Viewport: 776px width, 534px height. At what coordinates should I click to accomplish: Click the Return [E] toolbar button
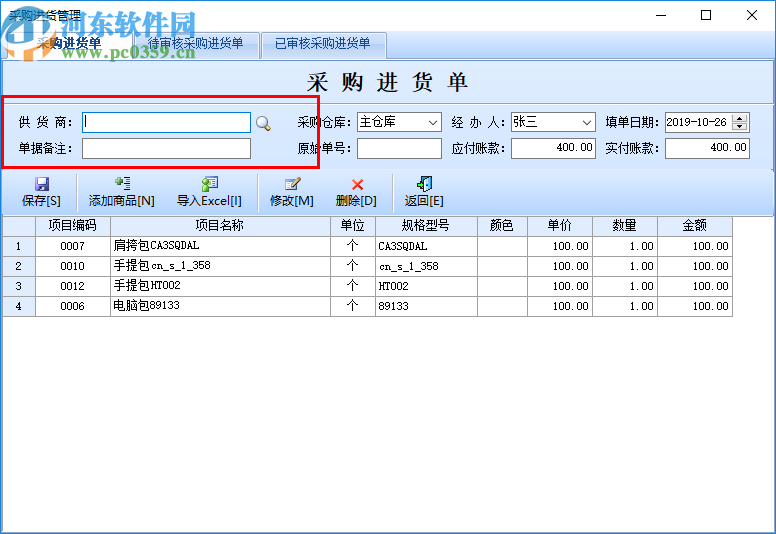(x=424, y=193)
